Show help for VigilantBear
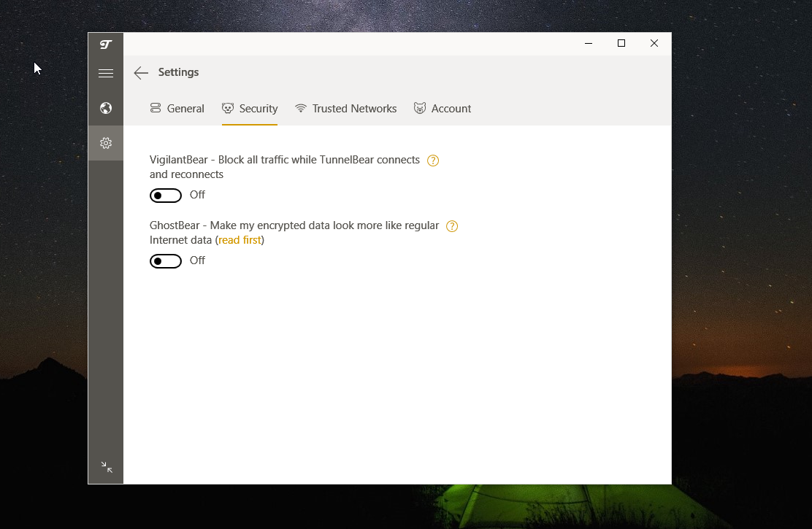812x529 pixels. tap(433, 161)
